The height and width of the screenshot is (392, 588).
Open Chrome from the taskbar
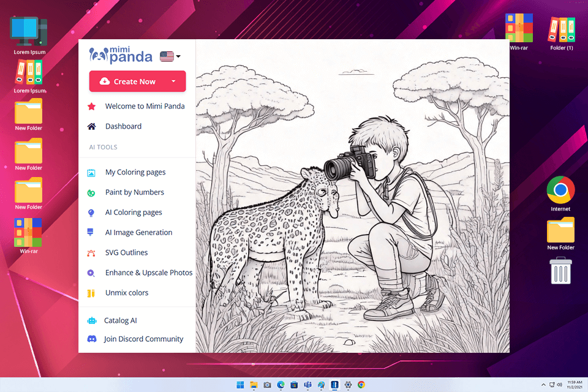click(x=361, y=385)
